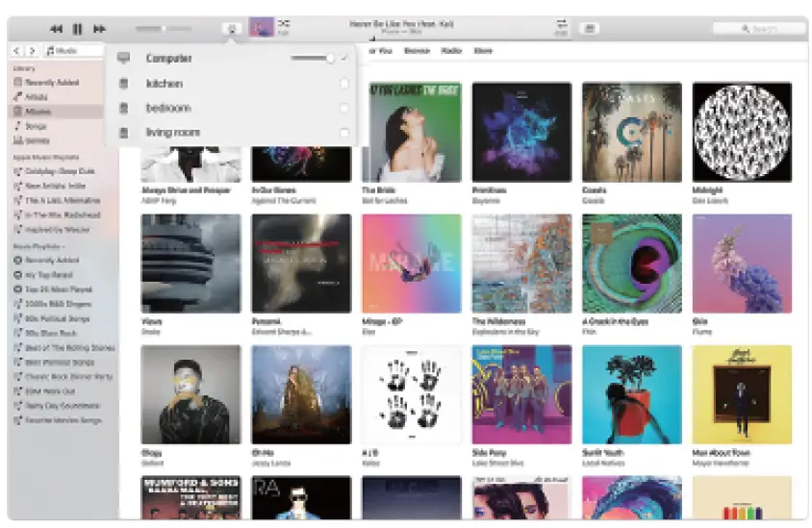Toggle the Computer output checkmark
The image size is (812, 528).
343,59
